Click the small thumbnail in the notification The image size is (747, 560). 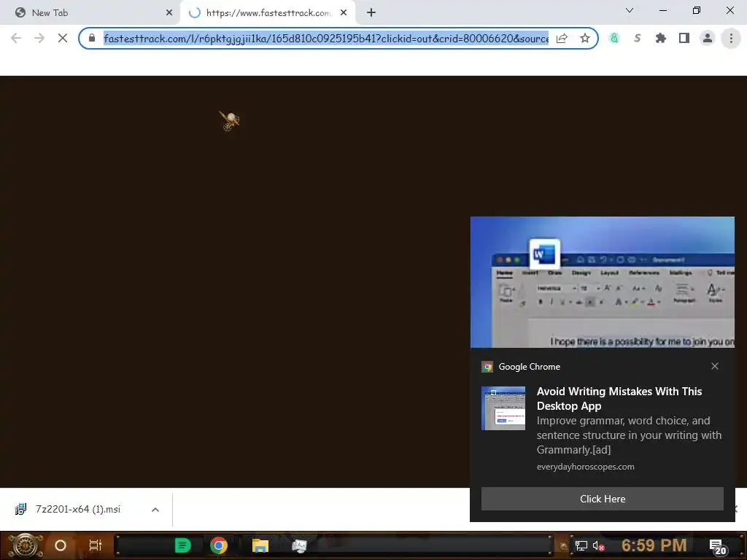pyautogui.click(x=503, y=408)
